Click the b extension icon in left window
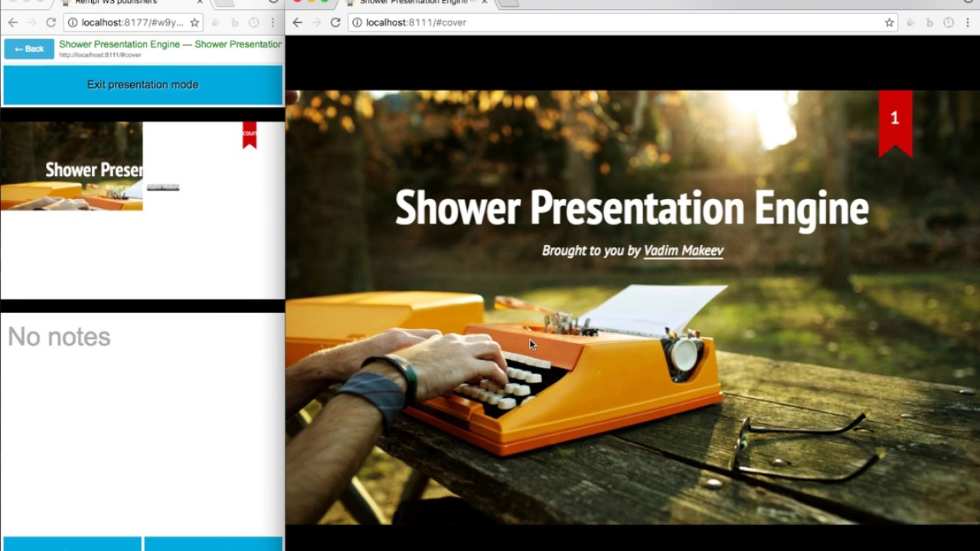This screenshot has height=551, width=980. coord(234,22)
